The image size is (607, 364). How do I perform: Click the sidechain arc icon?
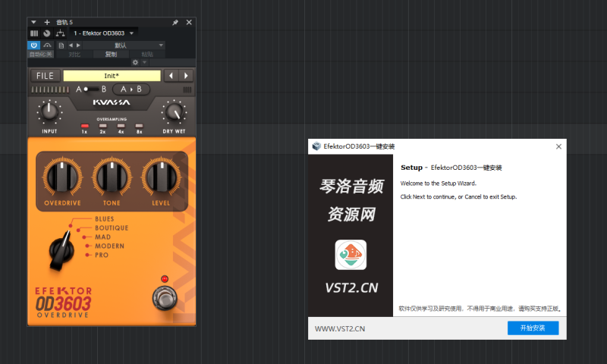(x=47, y=45)
